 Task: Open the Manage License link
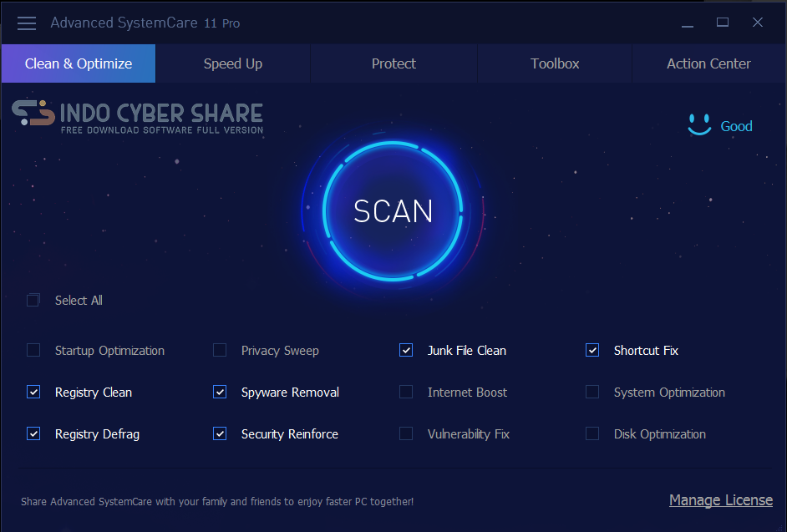pyautogui.click(x=721, y=500)
